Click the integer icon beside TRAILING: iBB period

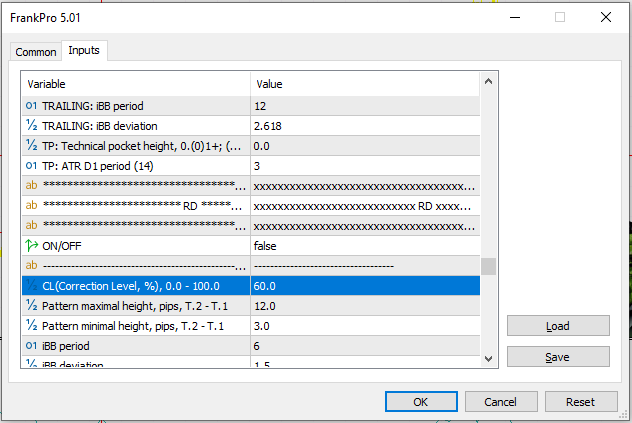click(31, 105)
